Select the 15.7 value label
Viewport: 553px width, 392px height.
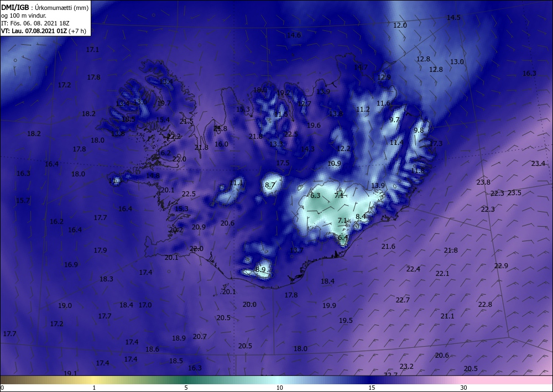point(23,200)
